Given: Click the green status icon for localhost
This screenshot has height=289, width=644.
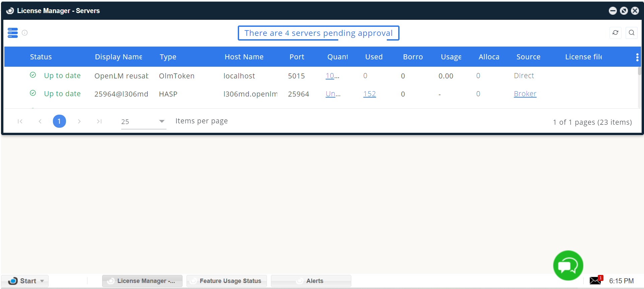Looking at the screenshot, I should [x=33, y=75].
